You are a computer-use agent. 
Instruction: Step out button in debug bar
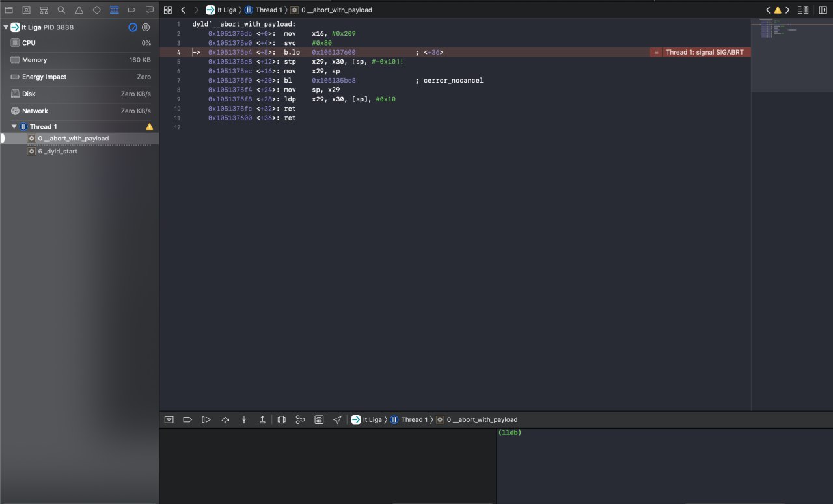(262, 419)
